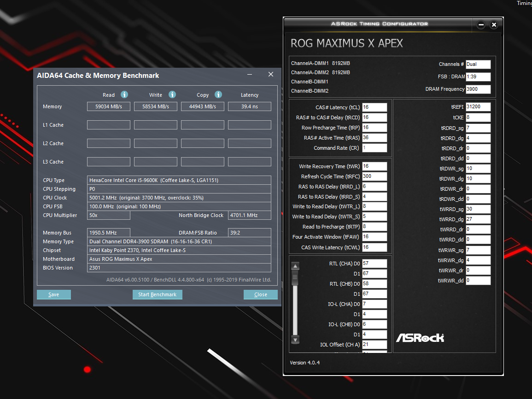Click the Memory Bus 1950.5 MHz field

(x=109, y=233)
